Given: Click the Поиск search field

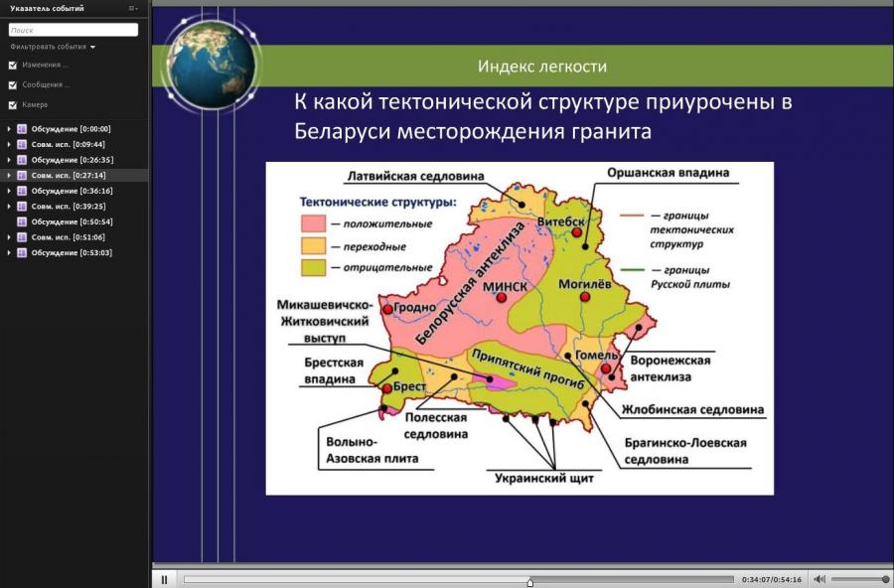Looking at the screenshot, I should pyautogui.click(x=73, y=30).
